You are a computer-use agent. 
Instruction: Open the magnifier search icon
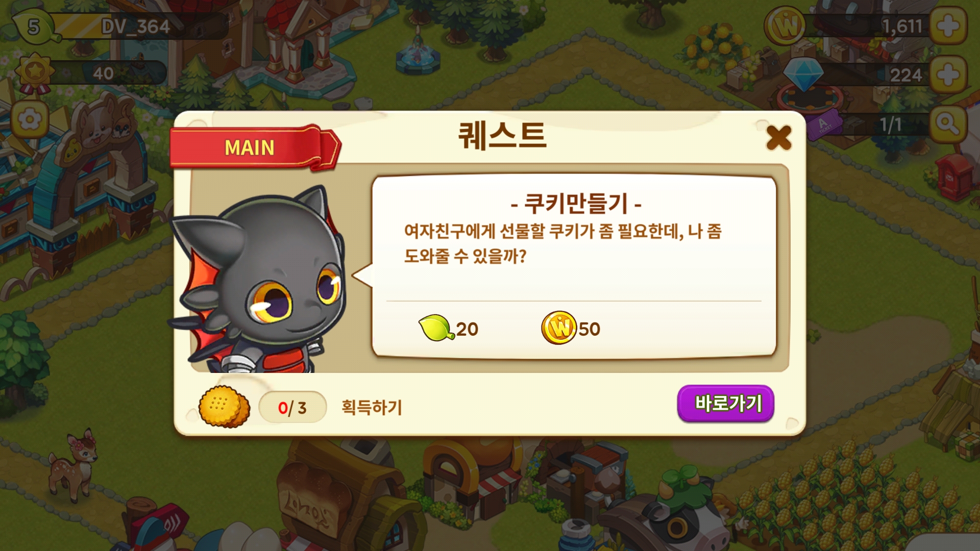click(x=948, y=124)
